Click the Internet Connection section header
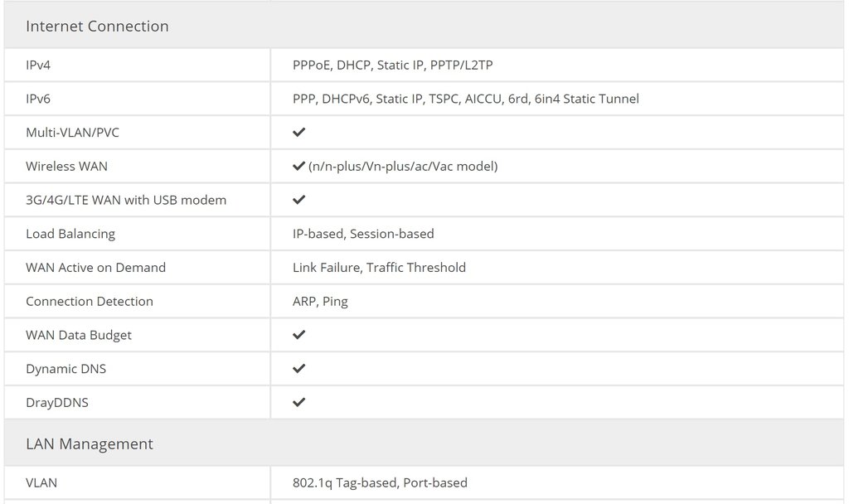Screen dimensions: 849x504 (97, 27)
